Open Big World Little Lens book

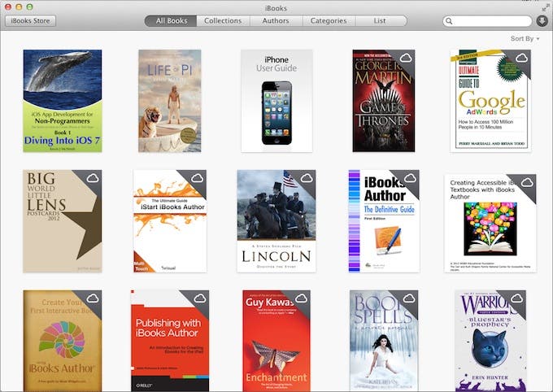(x=63, y=221)
